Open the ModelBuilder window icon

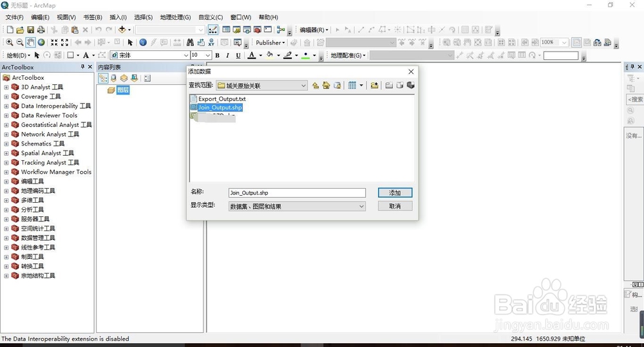click(281, 30)
